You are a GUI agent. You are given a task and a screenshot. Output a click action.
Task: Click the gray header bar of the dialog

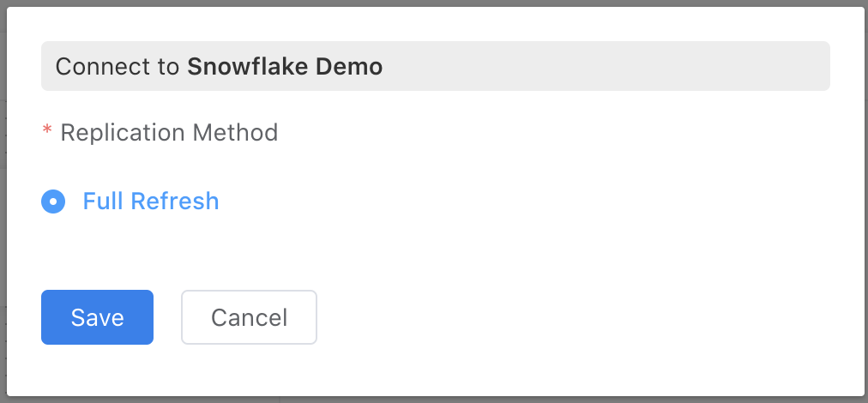600,66
